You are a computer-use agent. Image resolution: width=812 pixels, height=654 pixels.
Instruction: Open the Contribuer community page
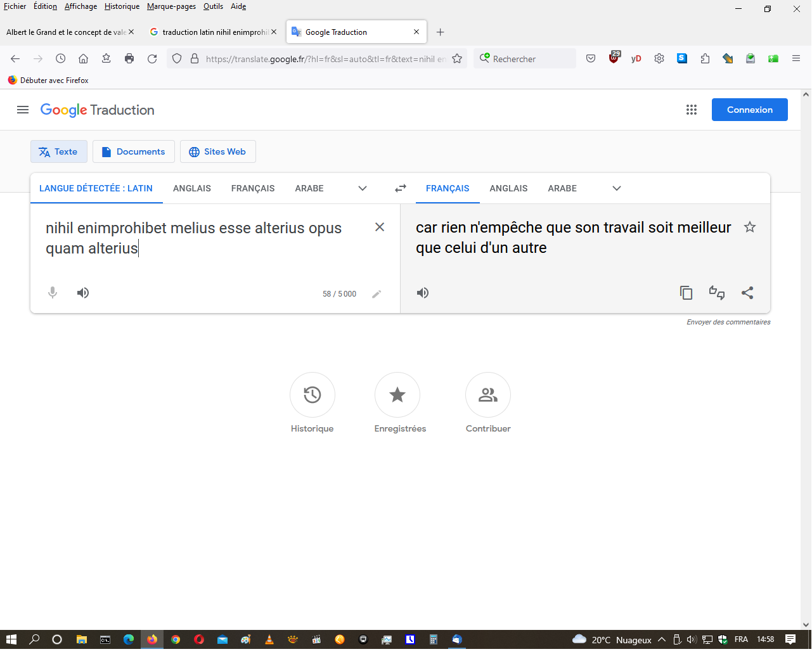click(x=488, y=395)
